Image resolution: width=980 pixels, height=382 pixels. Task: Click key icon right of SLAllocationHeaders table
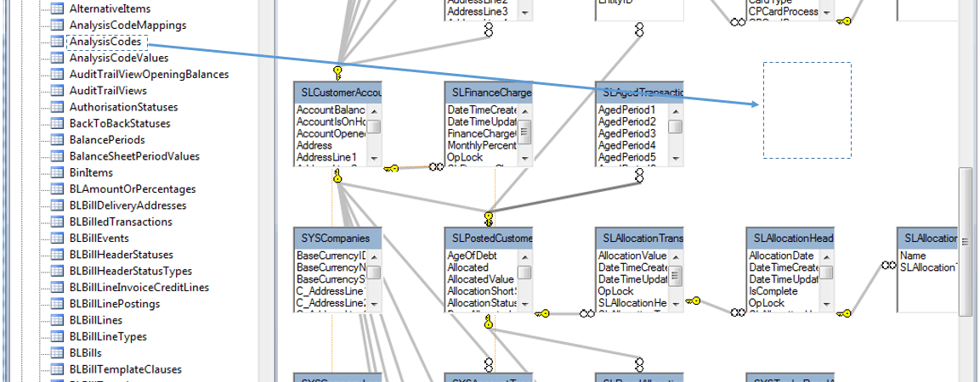pos(843,313)
